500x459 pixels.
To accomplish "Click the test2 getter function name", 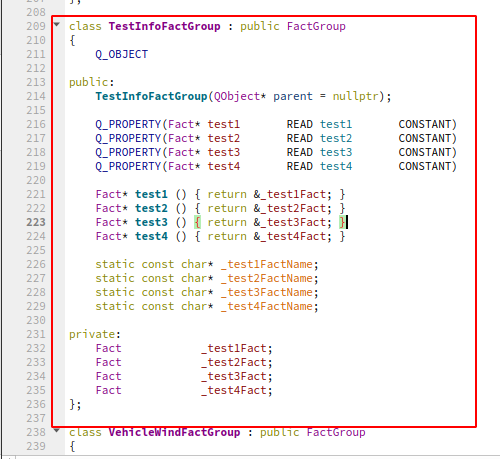I will (151, 208).
